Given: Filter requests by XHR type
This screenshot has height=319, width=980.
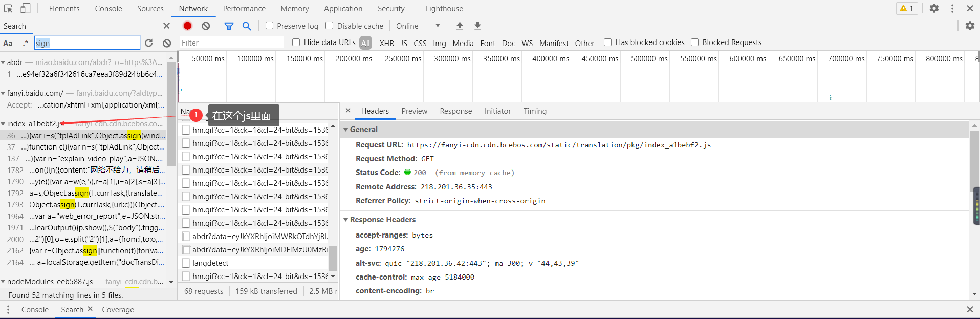Looking at the screenshot, I should click(387, 43).
